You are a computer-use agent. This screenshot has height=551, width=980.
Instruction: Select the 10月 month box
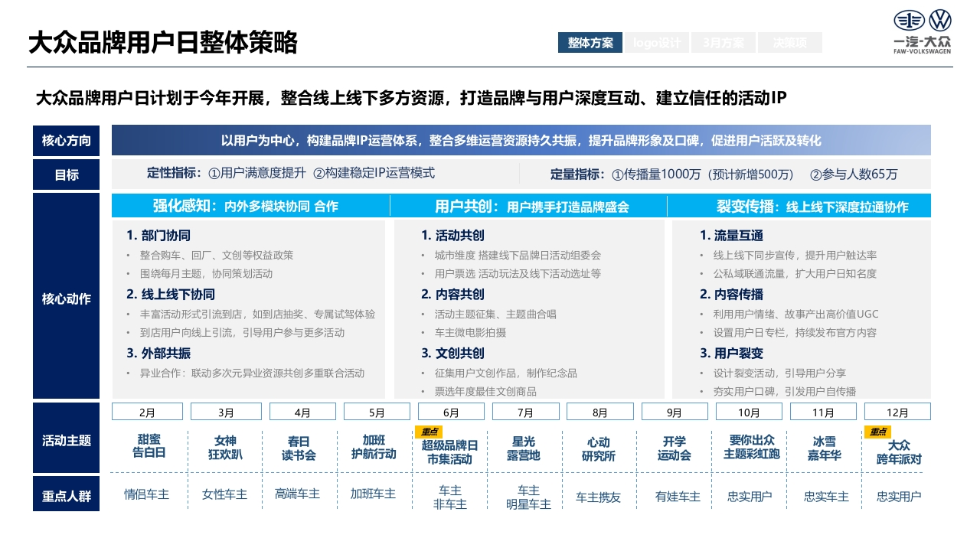pos(750,412)
